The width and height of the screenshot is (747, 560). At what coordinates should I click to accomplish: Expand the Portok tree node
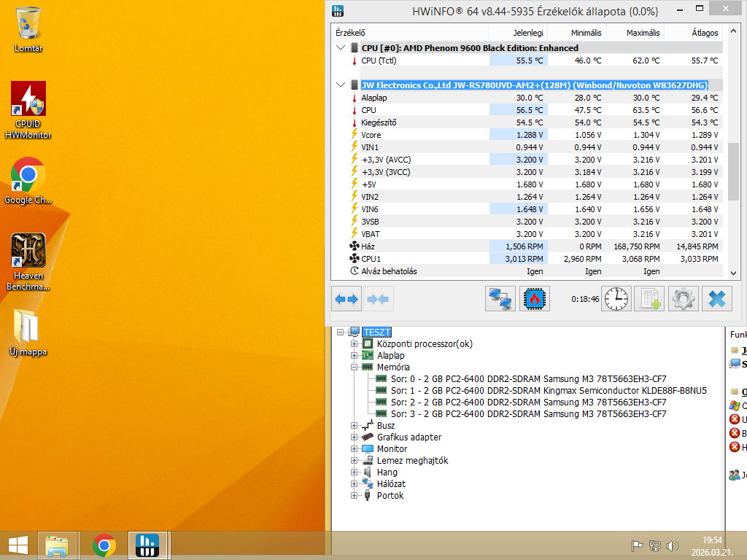(354, 496)
